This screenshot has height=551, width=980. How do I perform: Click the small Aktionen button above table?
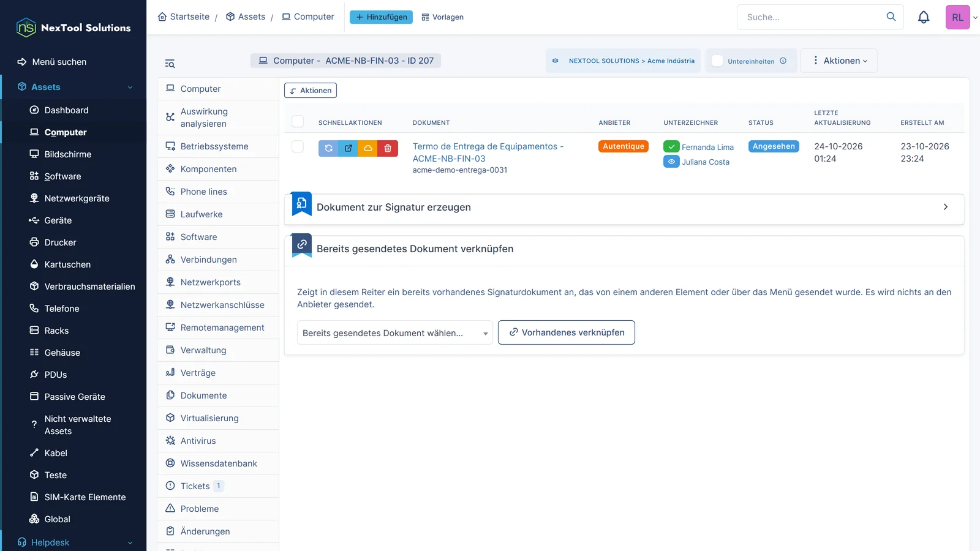[x=311, y=91]
